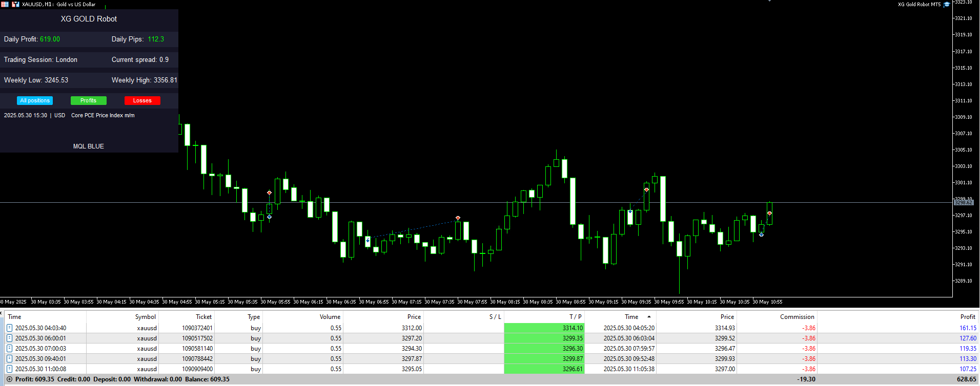Image resolution: width=980 pixels, height=386 pixels.
Task: Click the green T/P cell 3299.87
Action: point(544,359)
